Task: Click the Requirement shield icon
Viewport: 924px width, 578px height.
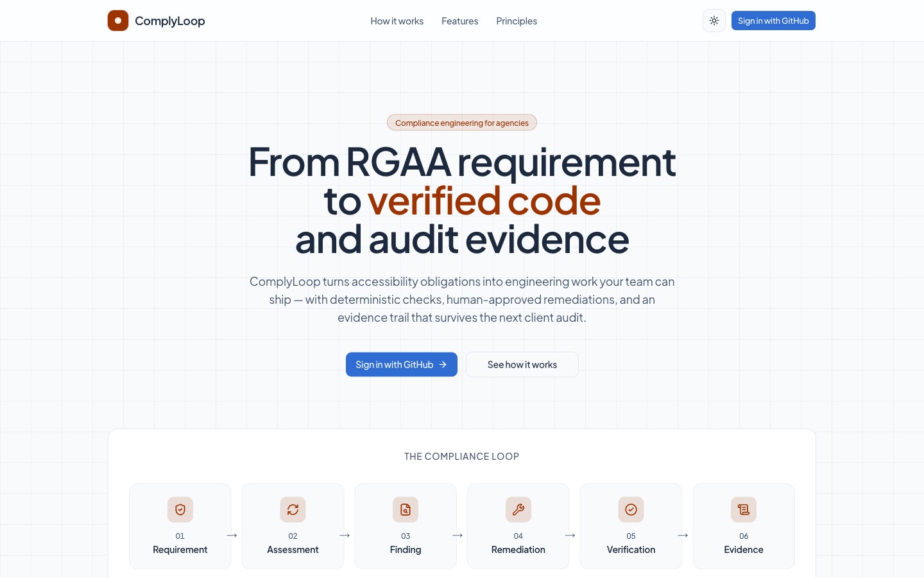Action: point(180,509)
